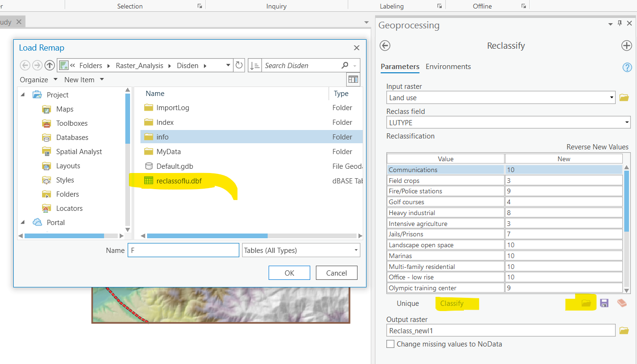Toggle the details view pane icon
Viewport: 637px width, 364px height.
tap(353, 79)
